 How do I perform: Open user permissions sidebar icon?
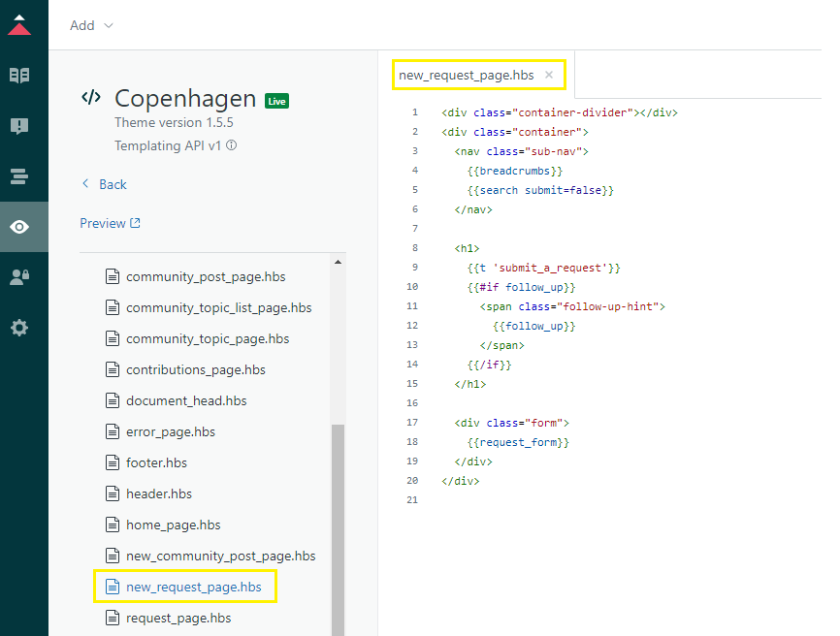point(19,277)
